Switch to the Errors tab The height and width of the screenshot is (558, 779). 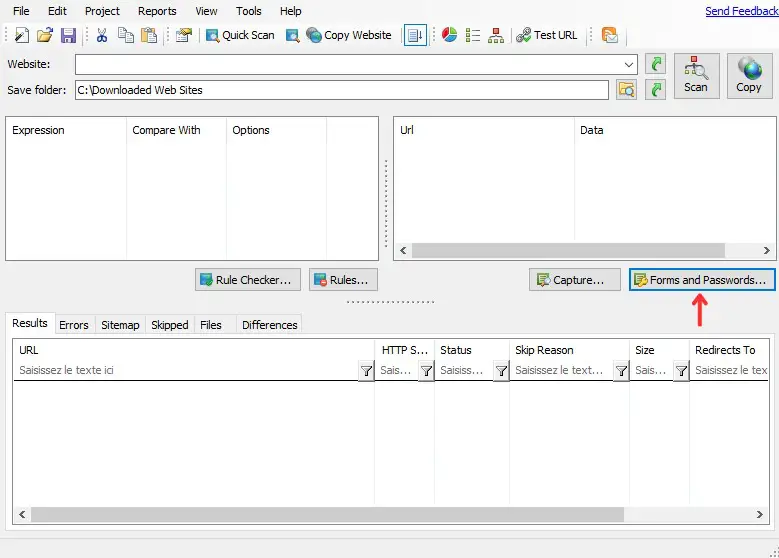click(x=74, y=325)
